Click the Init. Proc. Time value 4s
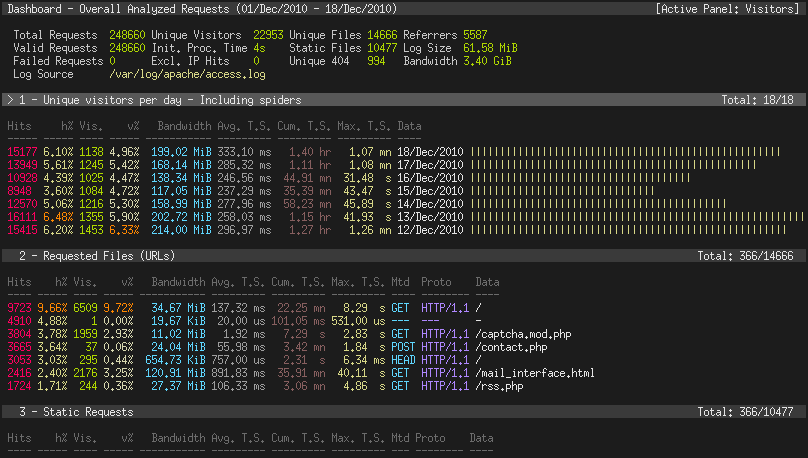The image size is (808, 458). tap(259, 48)
